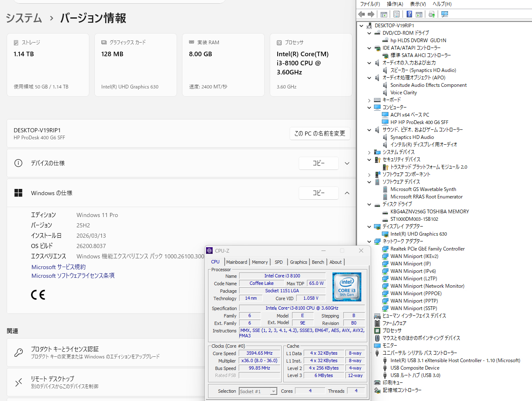This screenshot has height=401, width=532.
Task: Open the Socket #1 selection dropdown
Action: [x=273, y=391]
